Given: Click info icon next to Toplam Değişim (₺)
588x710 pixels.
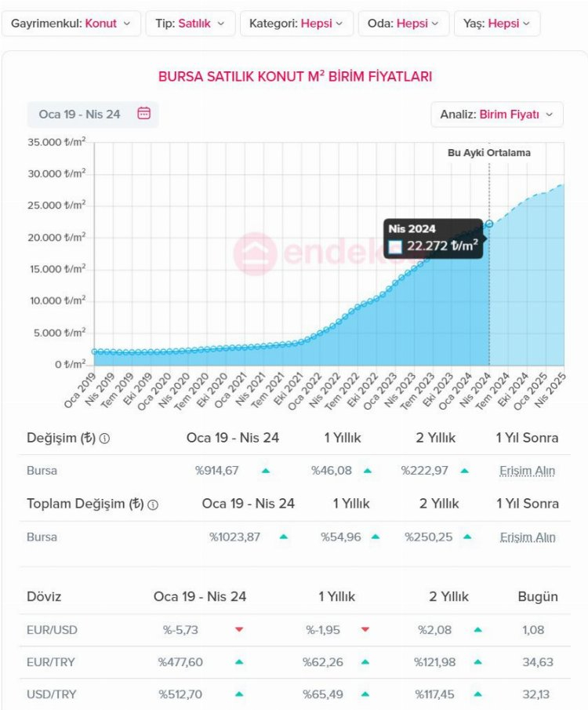Looking at the screenshot, I should (153, 504).
